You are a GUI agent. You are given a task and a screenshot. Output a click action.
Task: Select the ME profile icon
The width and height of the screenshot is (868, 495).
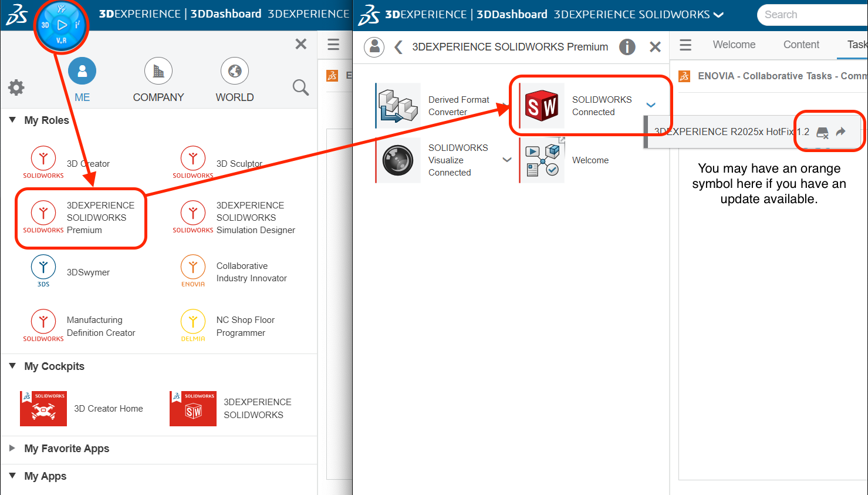click(x=82, y=71)
